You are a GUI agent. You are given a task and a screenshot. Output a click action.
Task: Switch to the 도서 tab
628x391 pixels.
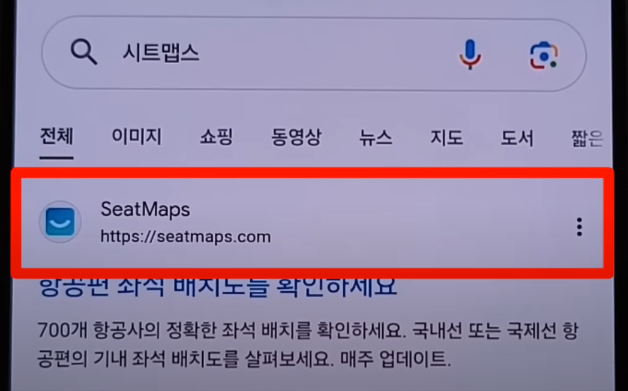[517, 138]
